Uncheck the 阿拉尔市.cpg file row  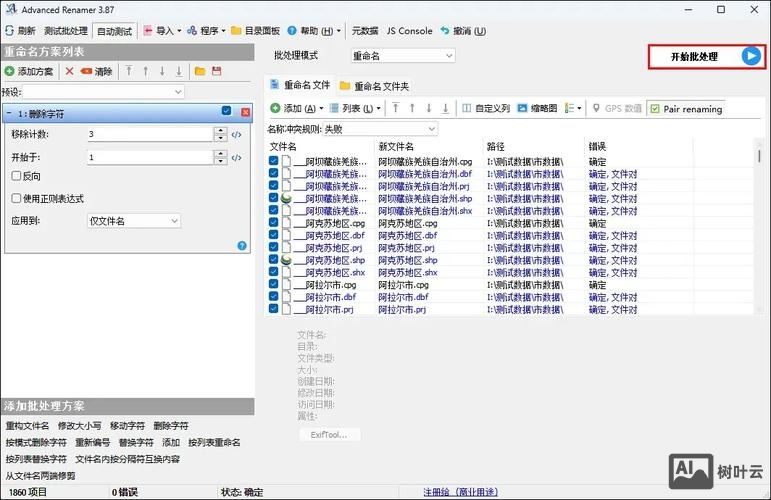point(273,284)
